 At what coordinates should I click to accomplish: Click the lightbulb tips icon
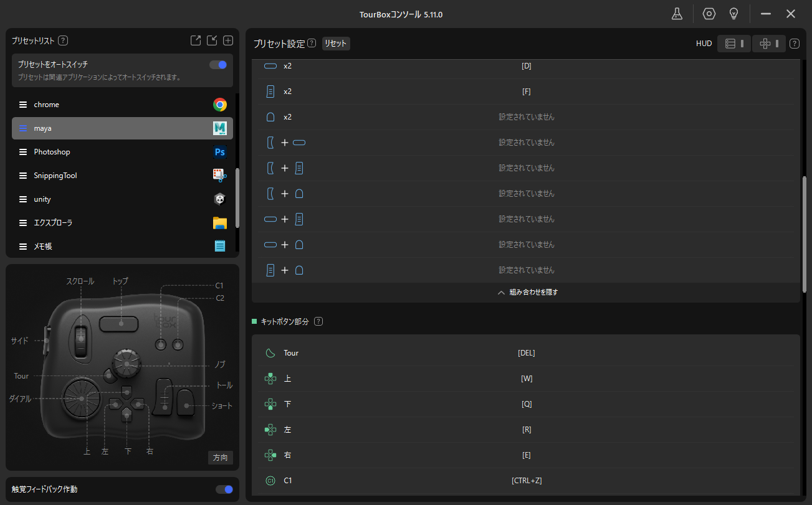pos(734,14)
